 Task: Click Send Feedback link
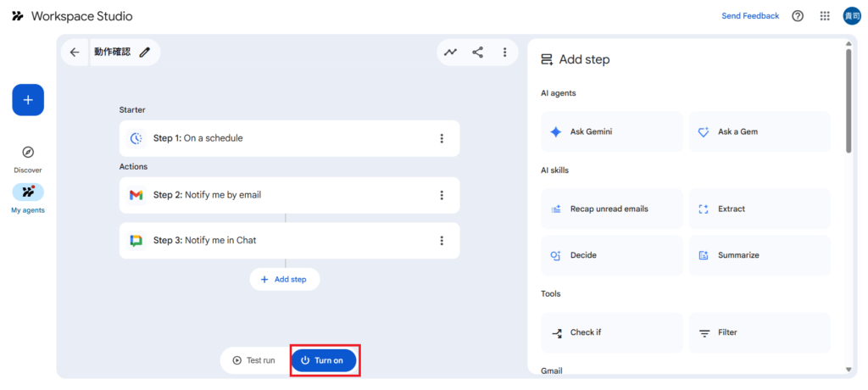coord(750,16)
